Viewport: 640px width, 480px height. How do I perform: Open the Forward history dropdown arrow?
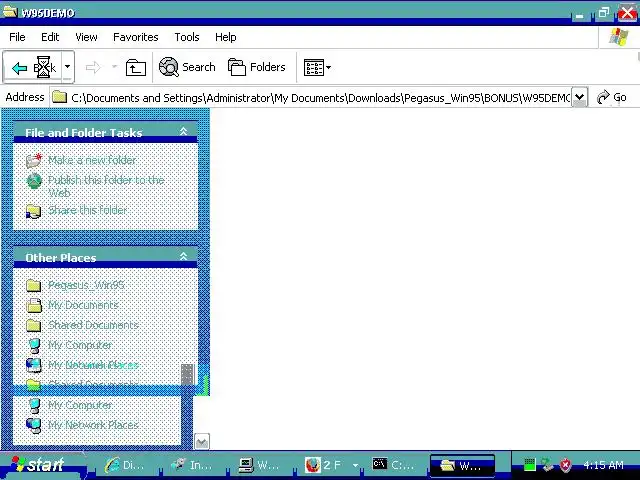[x=114, y=67]
